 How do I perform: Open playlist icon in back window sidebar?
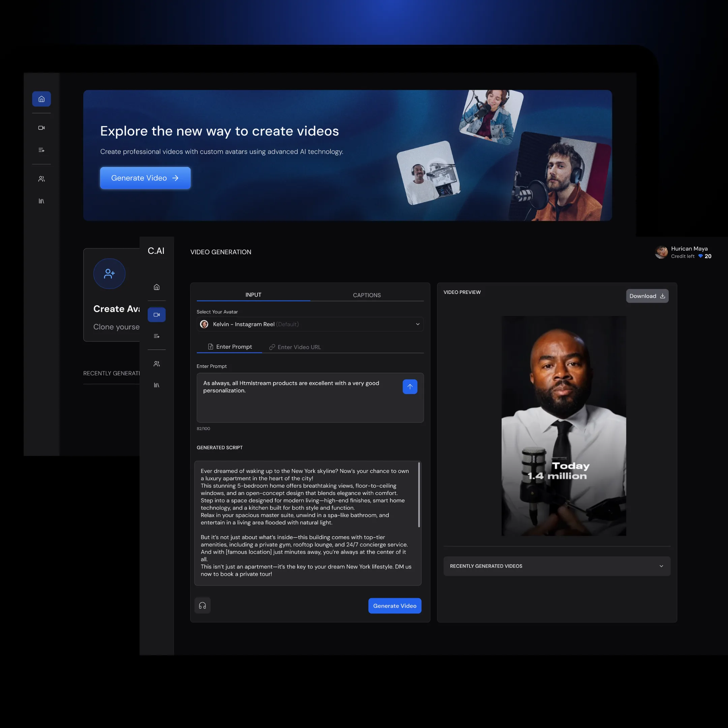click(x=41, y=150)
